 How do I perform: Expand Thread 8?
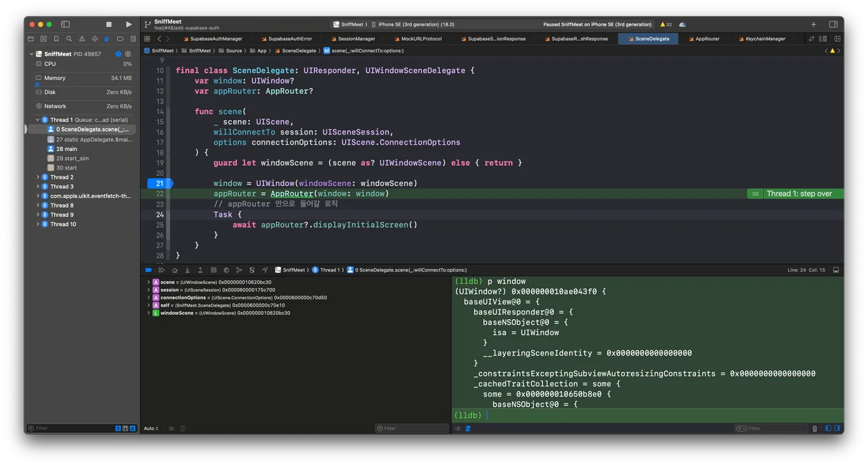[x=38, y=205]
